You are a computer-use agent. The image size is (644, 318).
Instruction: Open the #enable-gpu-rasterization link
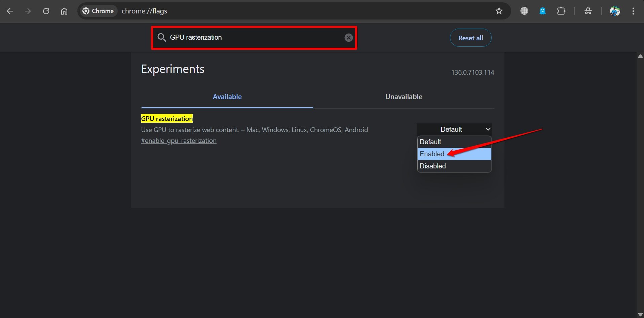click(179, 141)
